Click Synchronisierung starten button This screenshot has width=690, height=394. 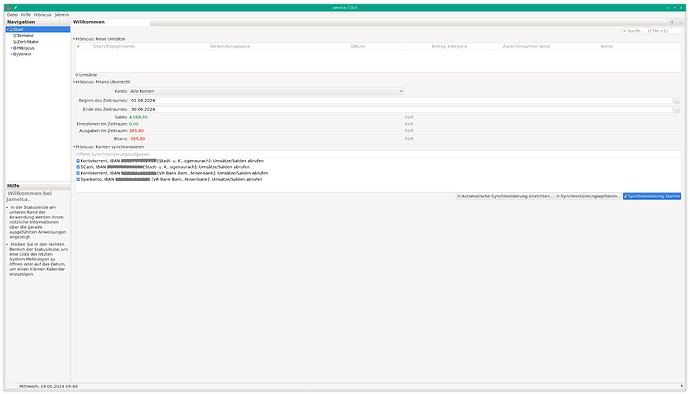click(x=652, y=196)
